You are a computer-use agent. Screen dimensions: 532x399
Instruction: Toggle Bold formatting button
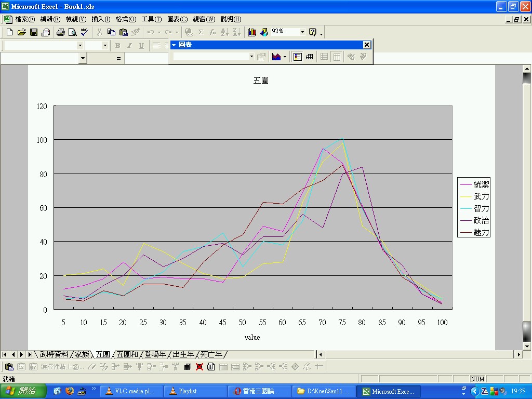tap(118, 46)
